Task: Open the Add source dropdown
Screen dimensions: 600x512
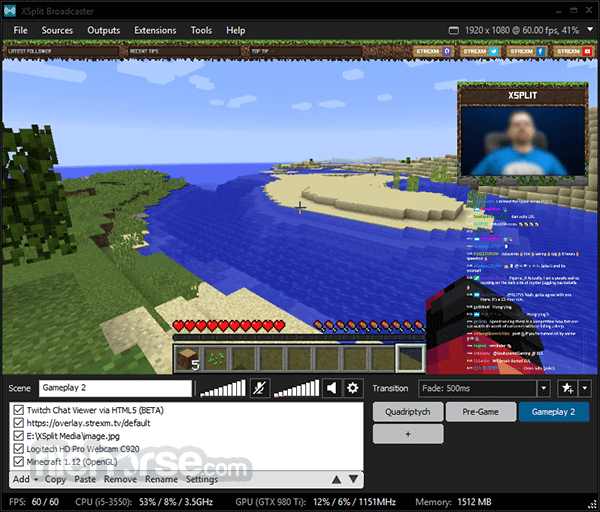Action: tap(25, 479)
